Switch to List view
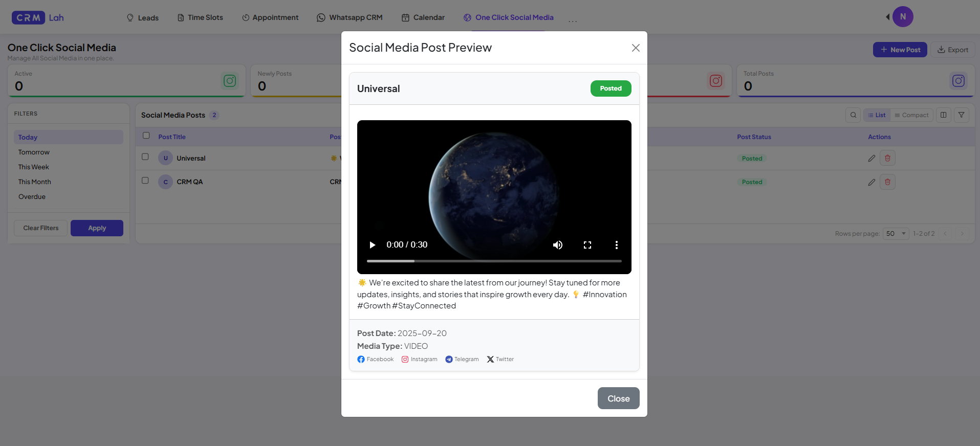Image resolution: width=980 pixels, height=446 pixels. 877,115
